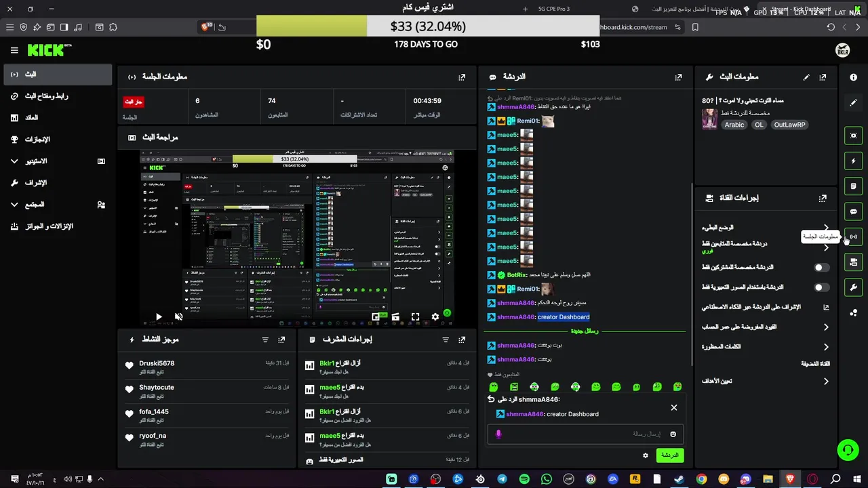Toggle session info widget in right rail
This screenshot has height=488, width=868.
click(x=853, y=237)
